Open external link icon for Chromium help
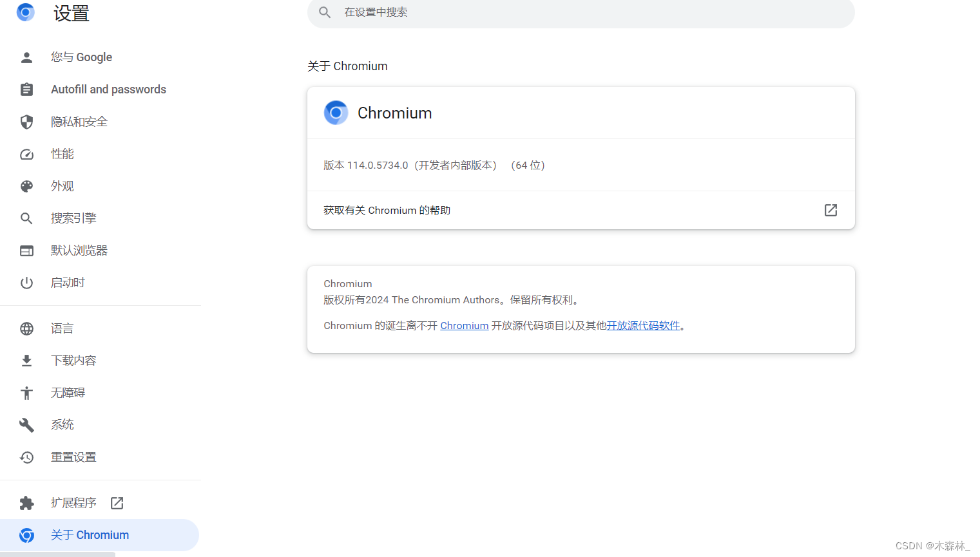The width and height of the screenshot is (980, 557). click(831, 210)
